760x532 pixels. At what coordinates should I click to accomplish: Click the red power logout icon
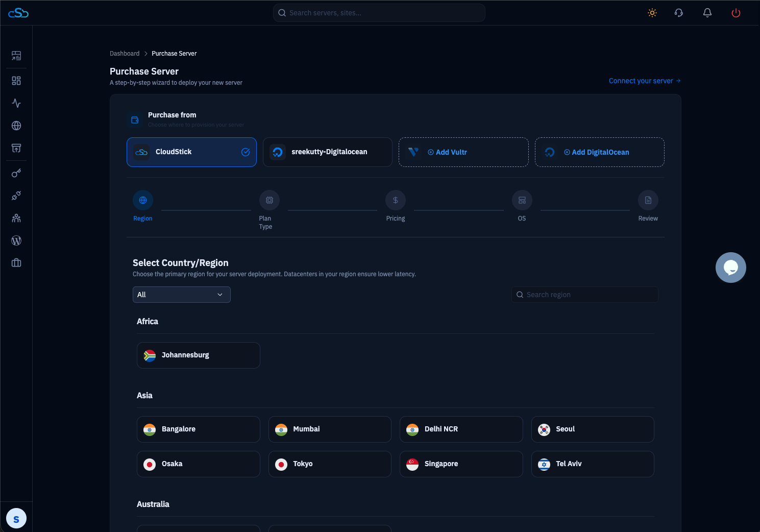tap(736, 13)
